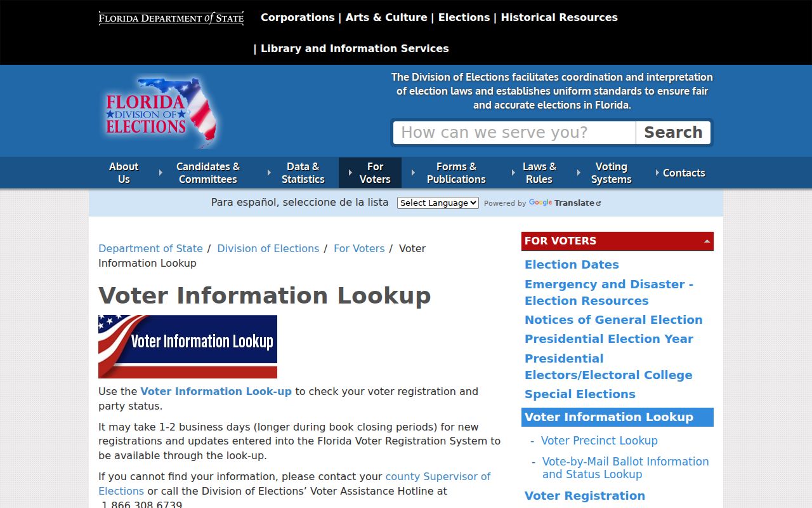Click the Search button

click(673, 133)
